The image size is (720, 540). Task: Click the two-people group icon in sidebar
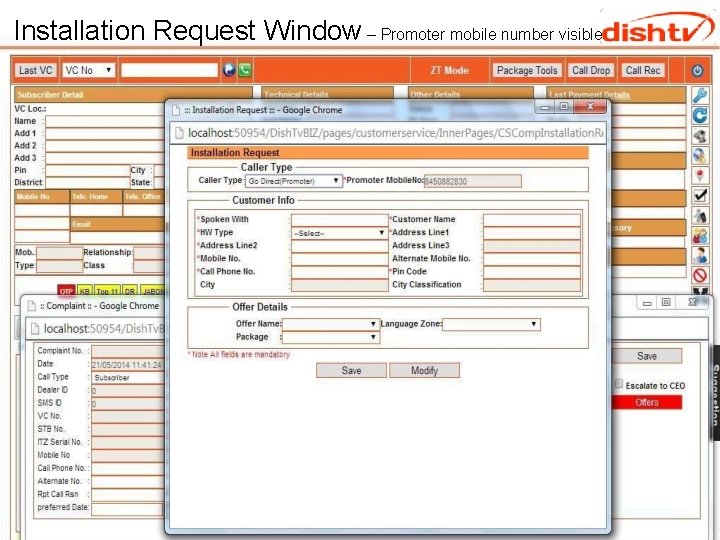(700, 236)
